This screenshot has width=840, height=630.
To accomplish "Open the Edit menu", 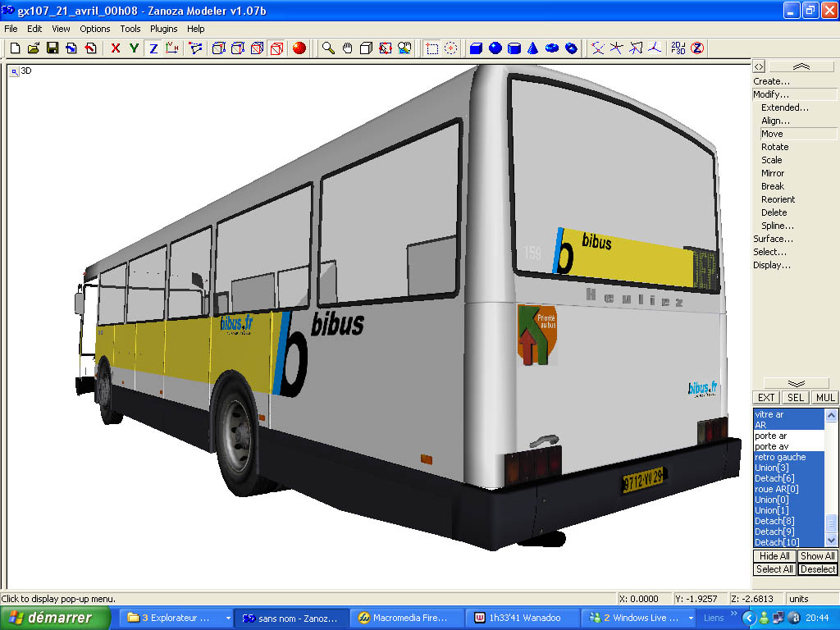I will coord(34,29).
